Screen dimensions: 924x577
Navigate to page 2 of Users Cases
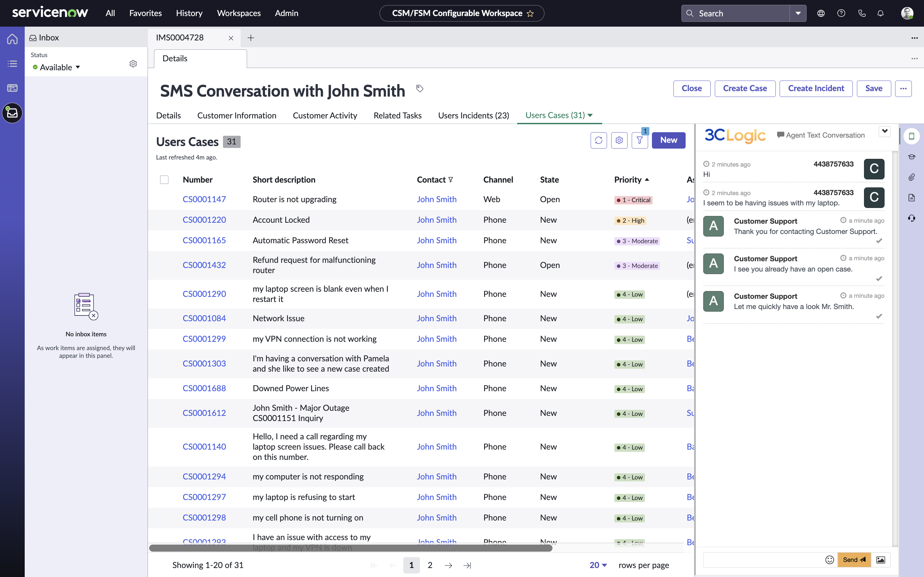point(429,565)
